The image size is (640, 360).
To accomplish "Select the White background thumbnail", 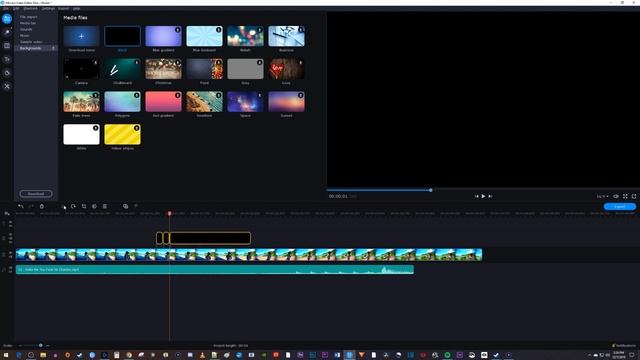I will coord(82,134).
